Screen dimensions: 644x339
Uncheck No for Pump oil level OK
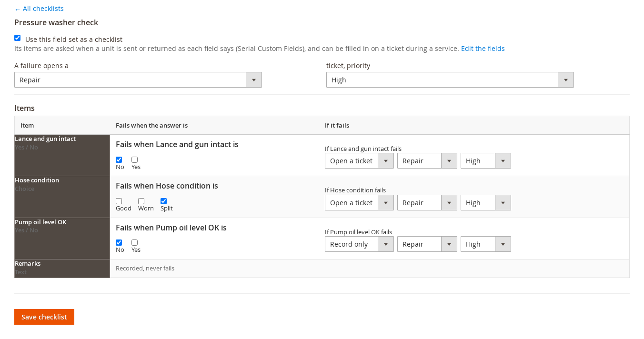click(119, 243)
